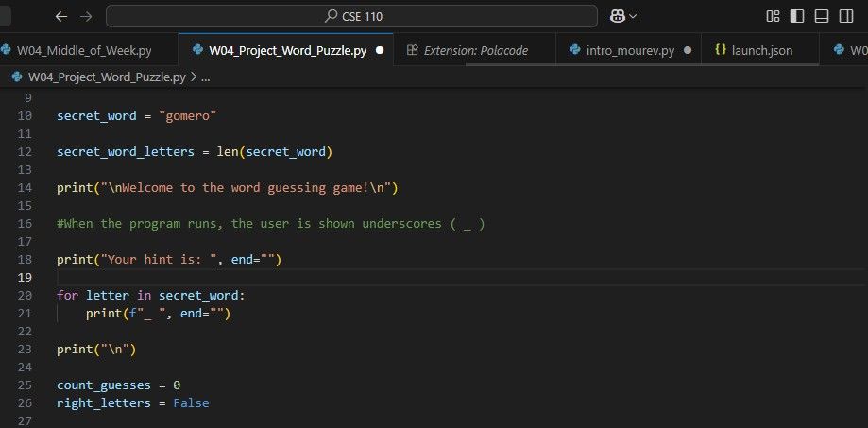Click line number 19 in the gutter
Screen dimensions: 868x428
(x=25, y=277)
